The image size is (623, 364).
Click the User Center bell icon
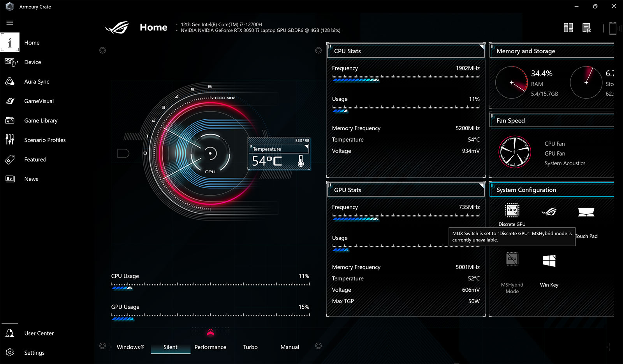click(10, 333)
